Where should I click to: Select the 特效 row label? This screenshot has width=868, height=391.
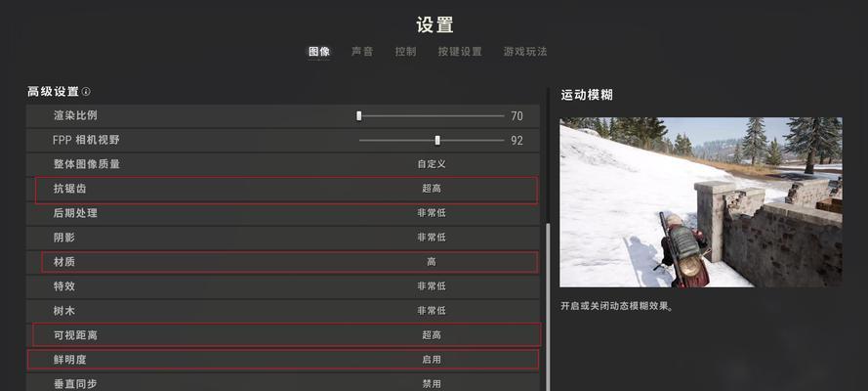[x=64, y=286]
